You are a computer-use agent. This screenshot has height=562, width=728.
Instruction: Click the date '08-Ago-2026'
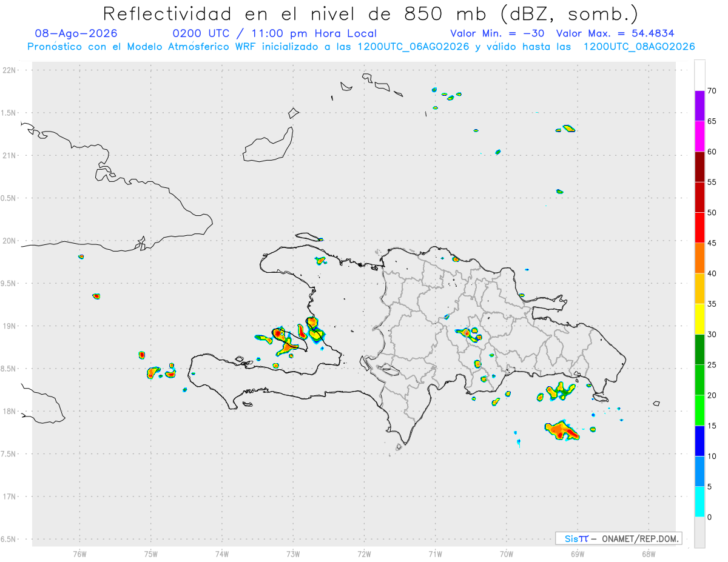coord(76,33)
